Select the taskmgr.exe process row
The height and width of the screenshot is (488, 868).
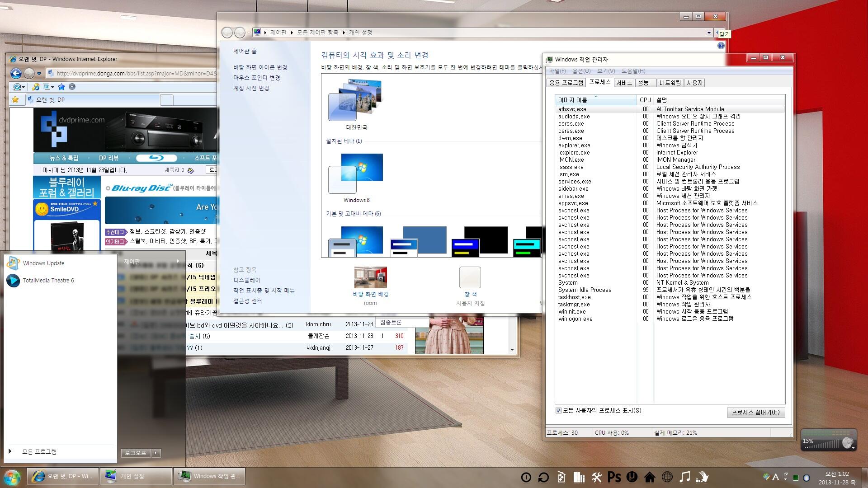[670, 304]
